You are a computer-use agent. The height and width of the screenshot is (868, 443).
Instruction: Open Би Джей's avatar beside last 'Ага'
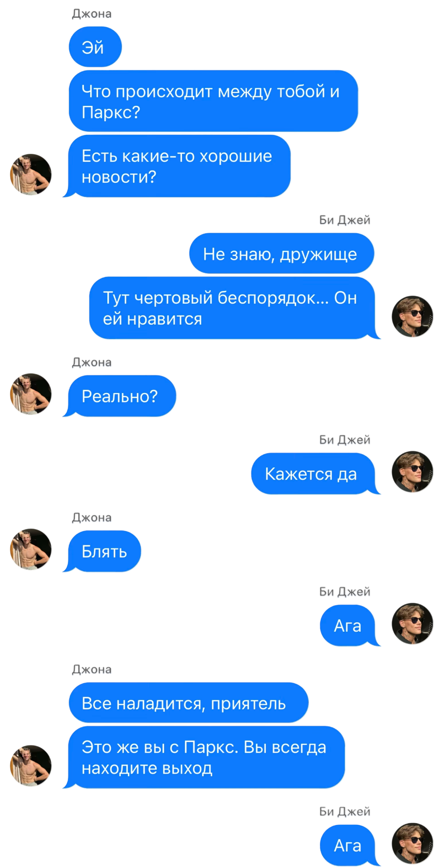point(412,843)
